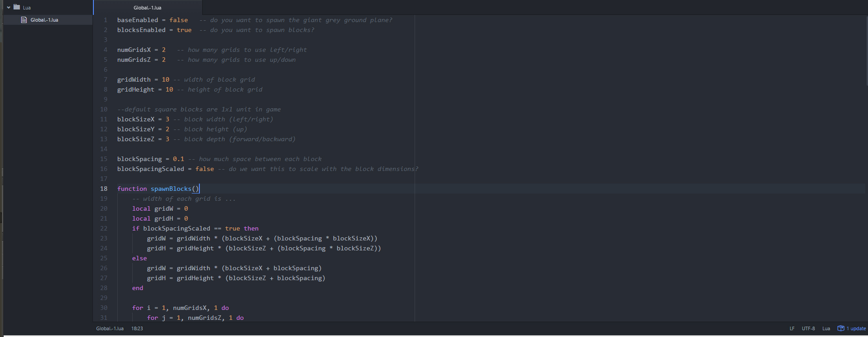Click 'blocksEnabled = true' code line

point(154,30)
